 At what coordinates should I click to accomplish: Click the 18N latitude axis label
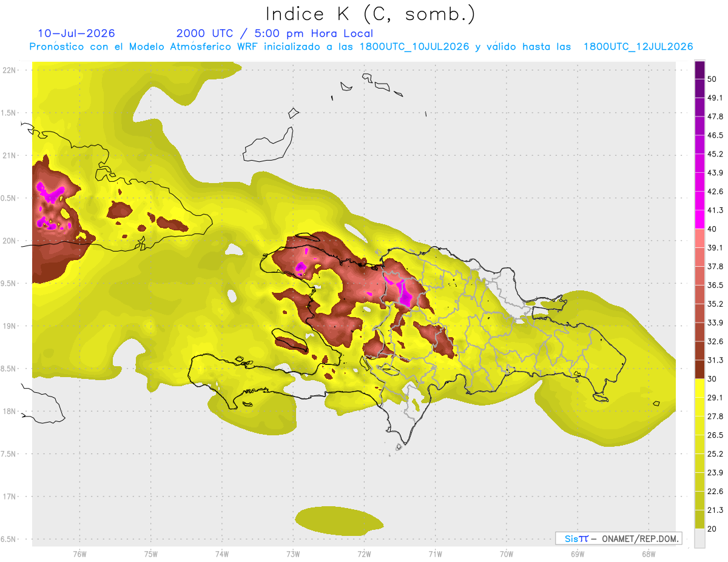(x=10, y=411)
